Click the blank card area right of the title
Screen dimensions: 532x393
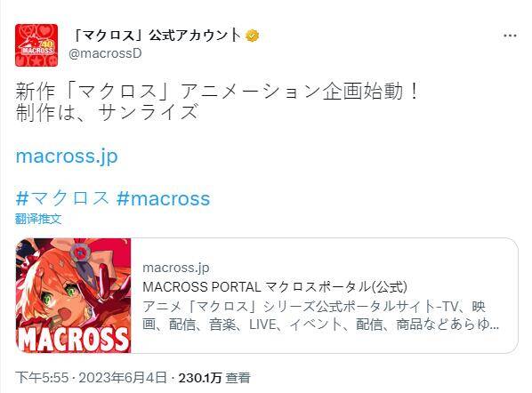(462, 287)
